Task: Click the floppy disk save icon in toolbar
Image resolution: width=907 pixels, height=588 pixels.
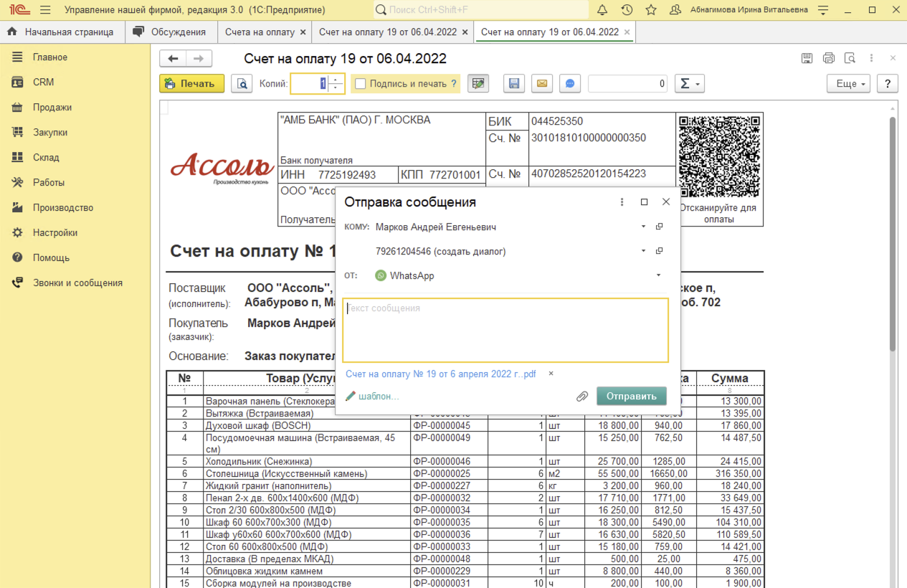Action: coord(514,84)
